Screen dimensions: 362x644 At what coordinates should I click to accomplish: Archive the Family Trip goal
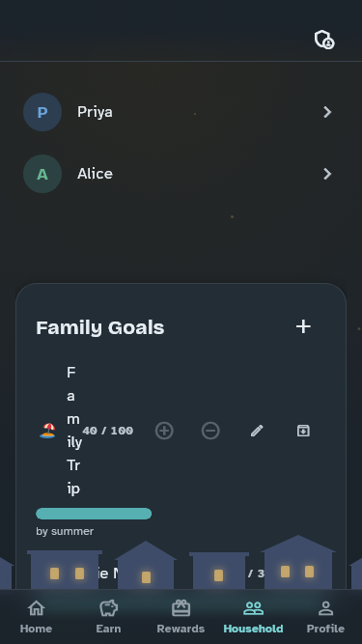coord(303,431)
